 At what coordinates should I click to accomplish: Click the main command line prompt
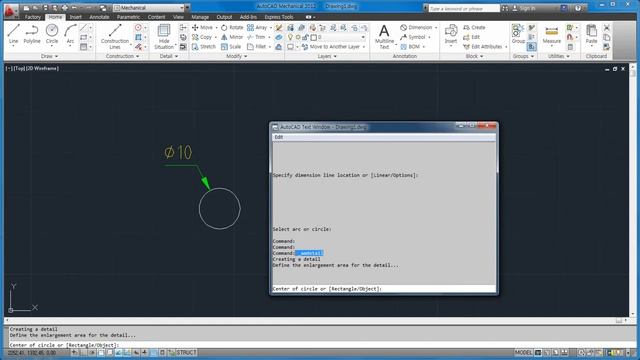pyautogui.click(x=318, y=345)
